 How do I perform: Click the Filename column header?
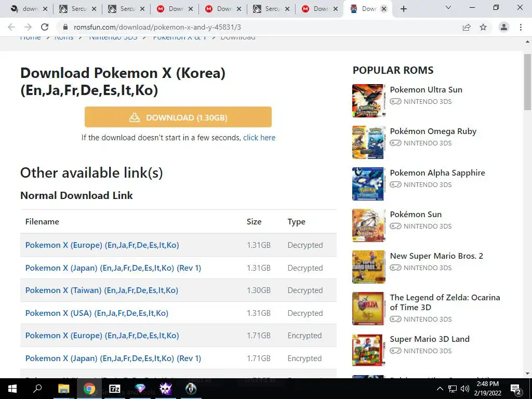42,221
